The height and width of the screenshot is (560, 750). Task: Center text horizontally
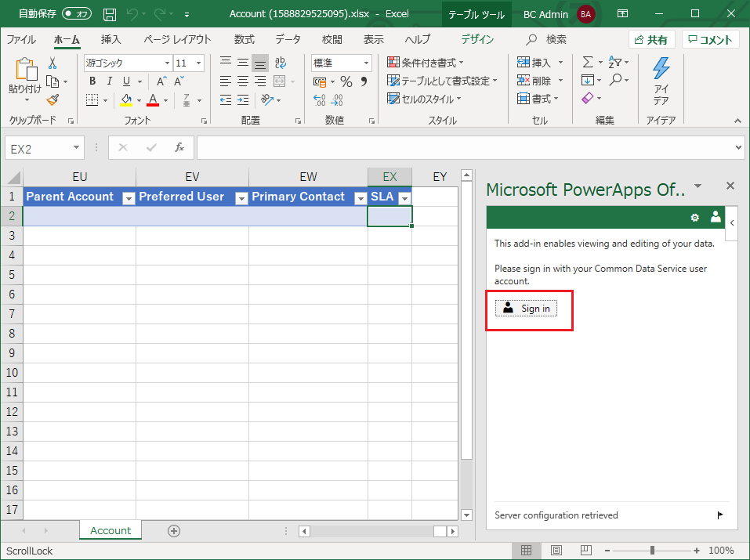pyautogui.click(x=243, y=81)
